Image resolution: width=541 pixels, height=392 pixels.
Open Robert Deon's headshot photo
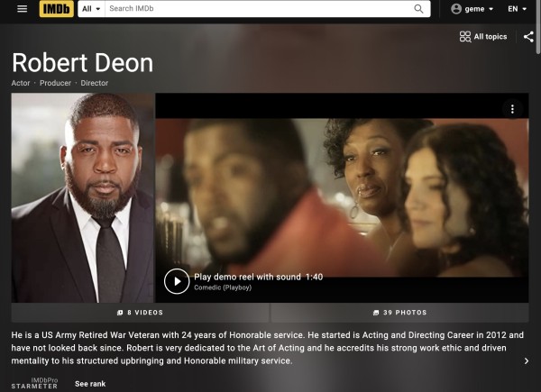click(82, 198)
